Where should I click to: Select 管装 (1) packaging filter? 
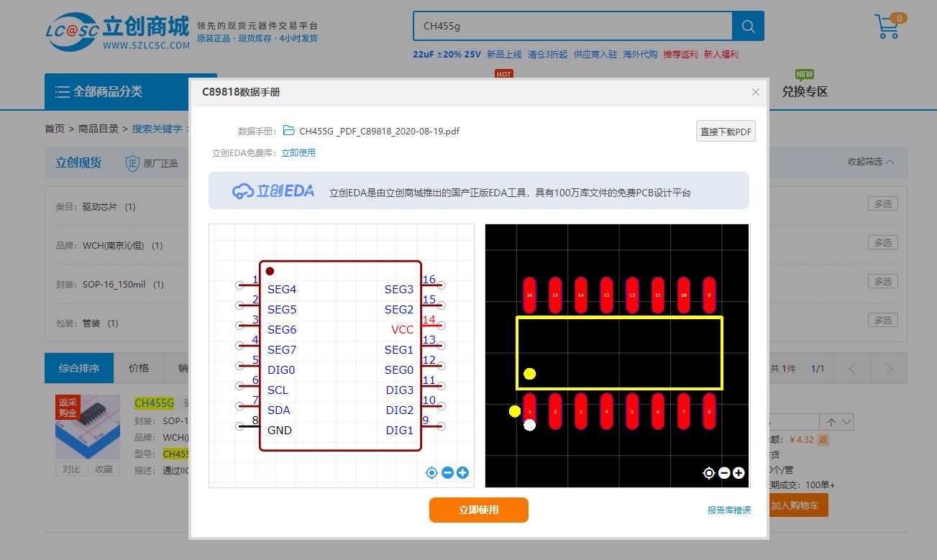100,323
